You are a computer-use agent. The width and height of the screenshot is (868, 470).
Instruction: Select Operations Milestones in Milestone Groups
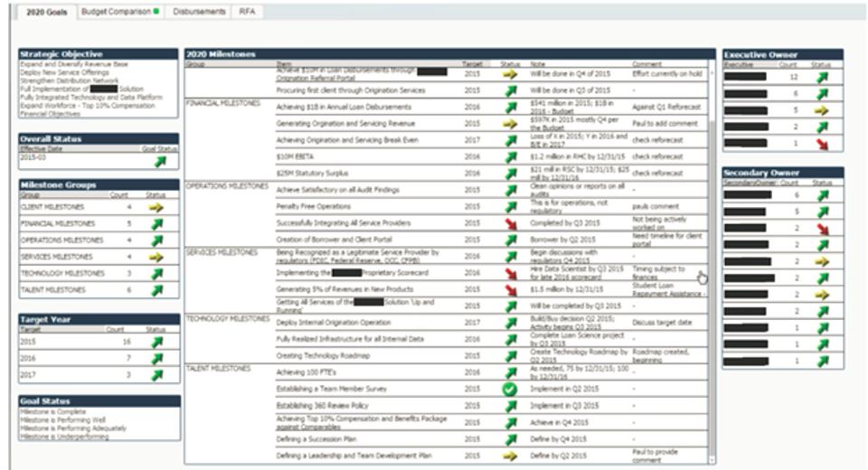tap(57, 240)
